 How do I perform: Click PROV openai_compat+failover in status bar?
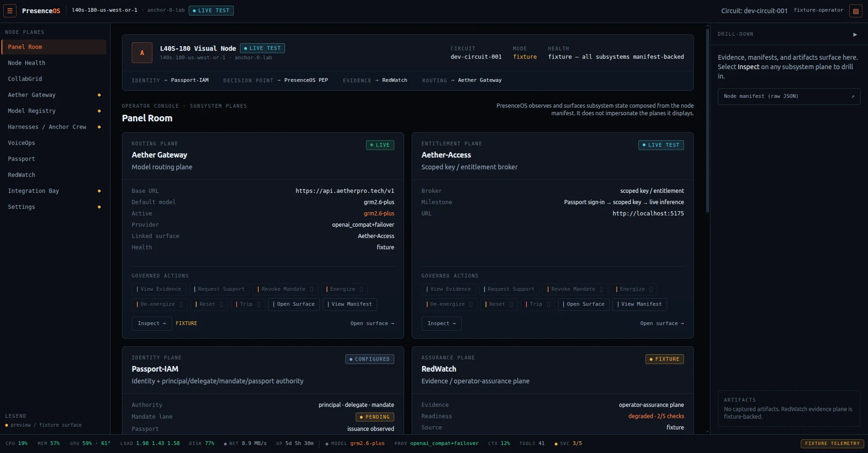(436, 444)
